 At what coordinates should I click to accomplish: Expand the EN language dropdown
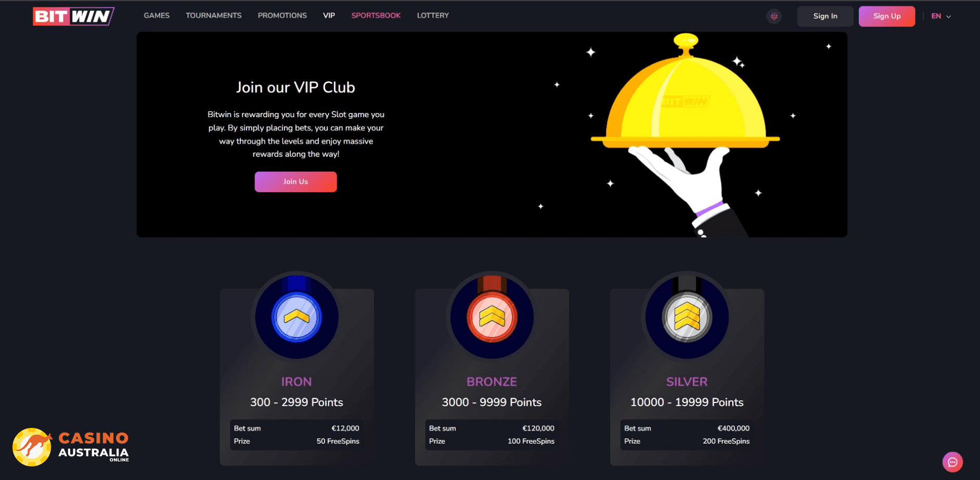tap(941, 16)
